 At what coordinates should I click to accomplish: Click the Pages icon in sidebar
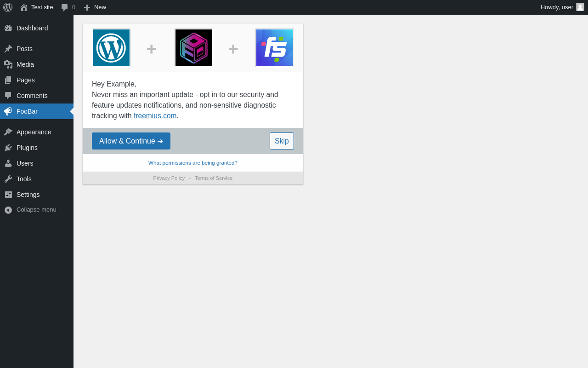coord(8,80)
